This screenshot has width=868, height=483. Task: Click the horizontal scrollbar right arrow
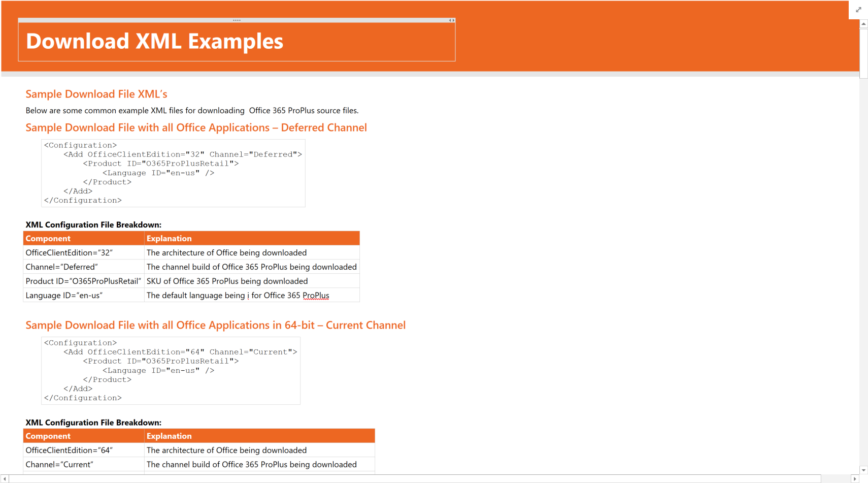coord(855,479)
